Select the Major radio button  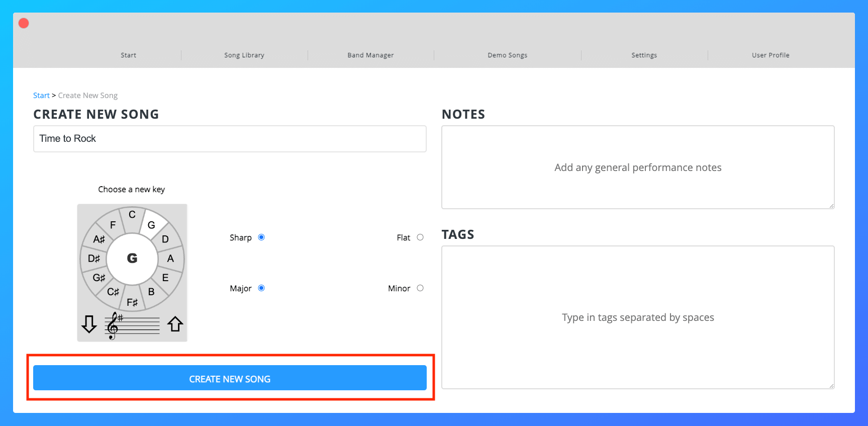point(261,288)
